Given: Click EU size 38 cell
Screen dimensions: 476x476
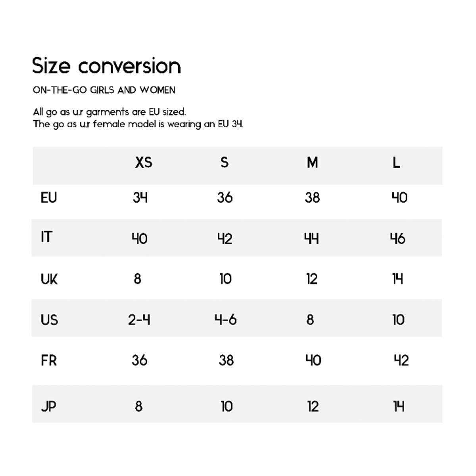Looking at the screenshot, I should 312,198.
